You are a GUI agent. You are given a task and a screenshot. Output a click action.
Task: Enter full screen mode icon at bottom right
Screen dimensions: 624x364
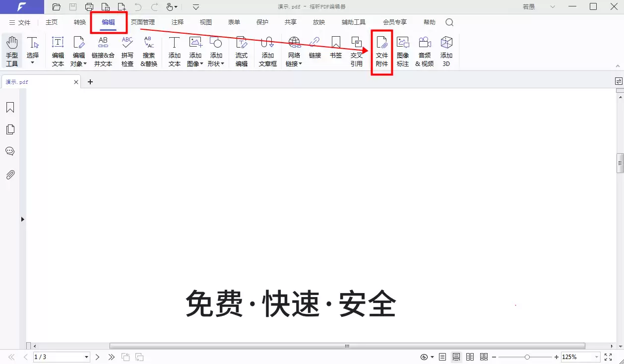pyautogui.click(x=608, y=357)
